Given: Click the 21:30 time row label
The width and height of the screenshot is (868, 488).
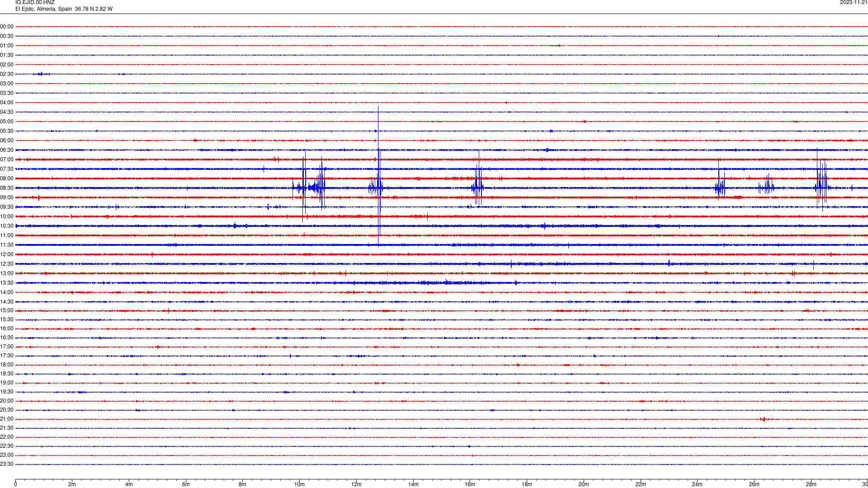Looking at the screenshot, I should point(7,428).
